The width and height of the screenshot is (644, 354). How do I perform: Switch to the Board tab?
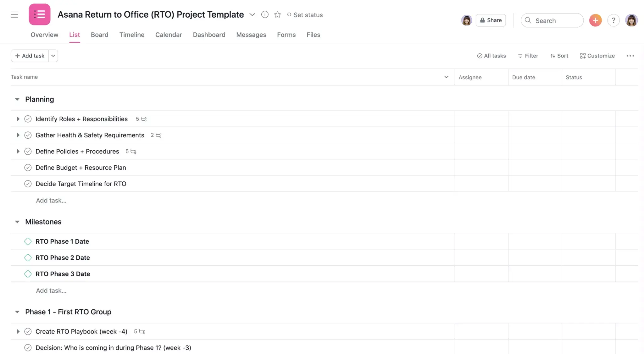click(99, 35)
